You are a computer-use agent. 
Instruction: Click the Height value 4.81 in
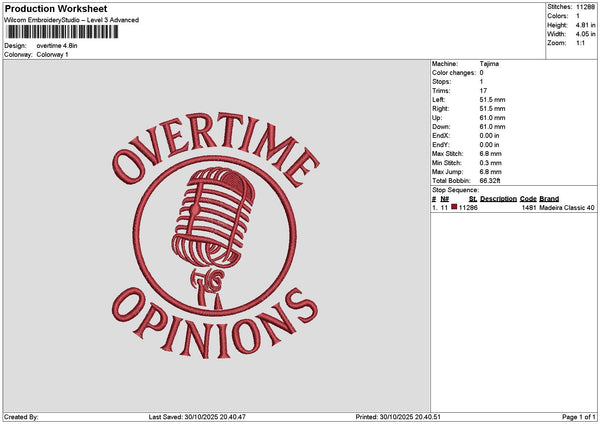[x=585, y=25]
